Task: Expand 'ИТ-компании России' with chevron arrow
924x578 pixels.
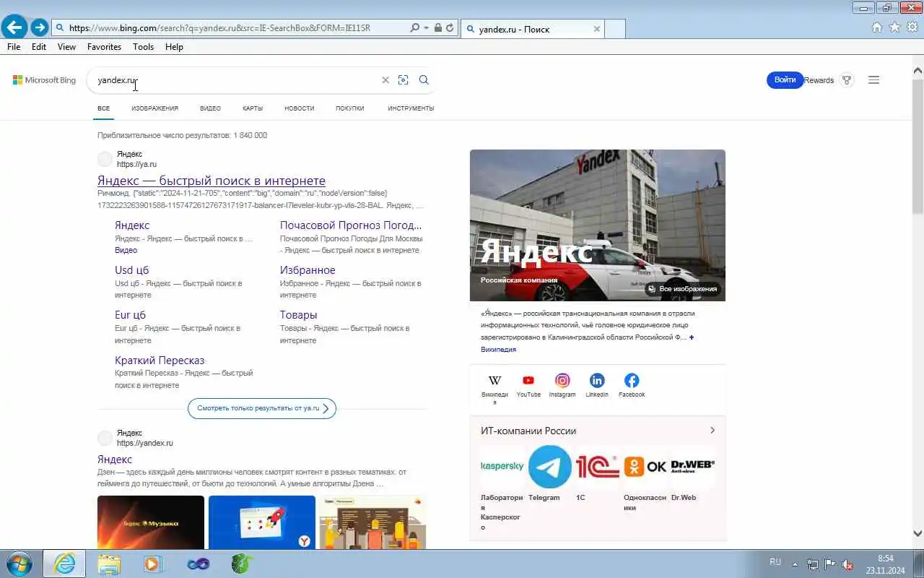Action: click(712, 431)
